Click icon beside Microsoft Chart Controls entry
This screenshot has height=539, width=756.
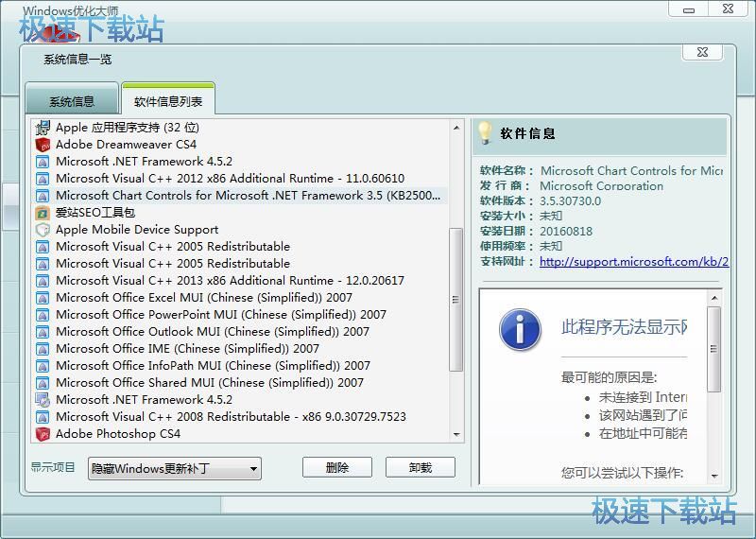coord(43,196)
